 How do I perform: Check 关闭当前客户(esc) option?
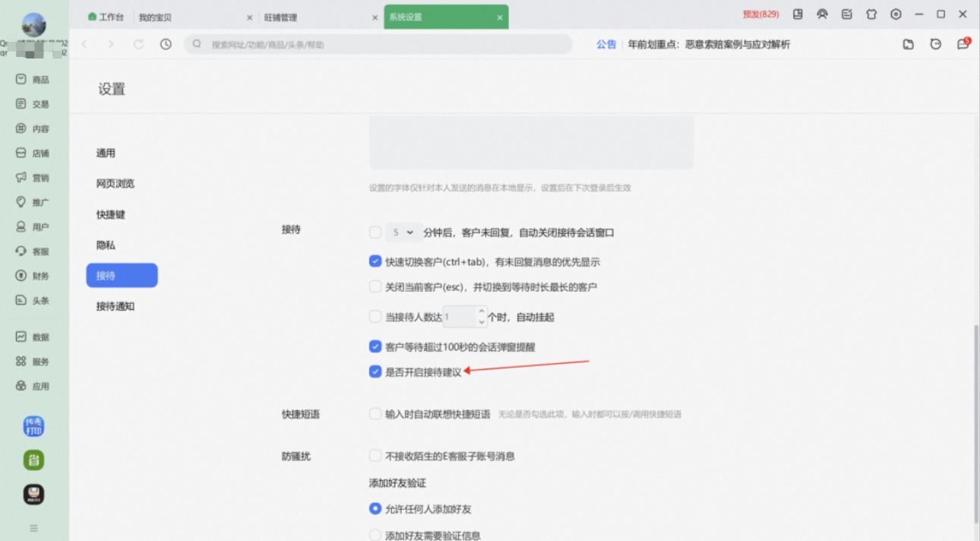point(375,287)
